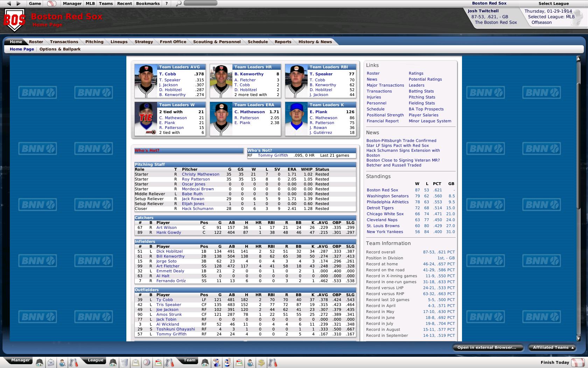The image size is (588, 368).
Task: Switch to the Transactions tab
Action: 64,42
